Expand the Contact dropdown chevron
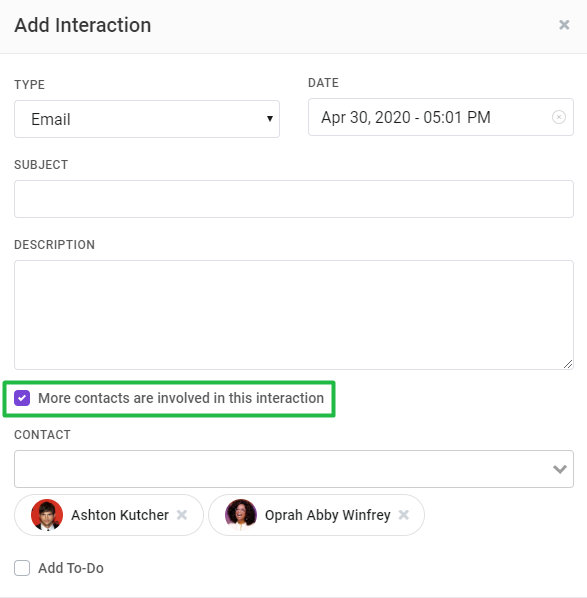Screen dimensions: 587x598 [x=560, y=469]
